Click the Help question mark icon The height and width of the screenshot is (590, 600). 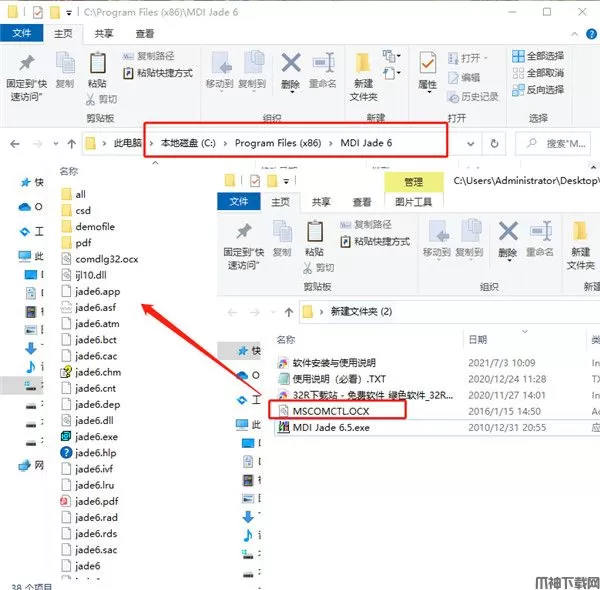click(x=591, y=34)
